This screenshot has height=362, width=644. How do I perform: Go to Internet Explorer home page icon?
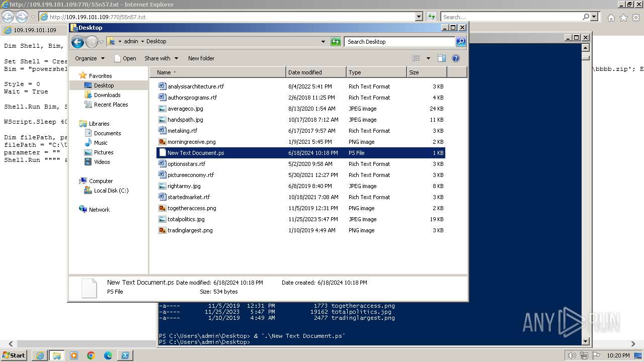[x=611, y=18]
